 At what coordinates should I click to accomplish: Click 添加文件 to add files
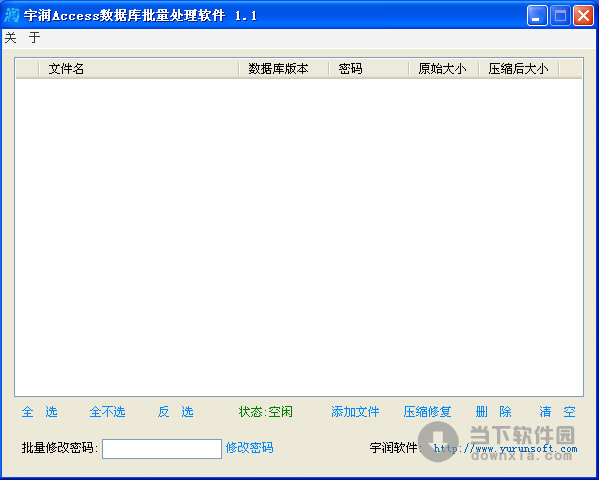coord(355,412)
